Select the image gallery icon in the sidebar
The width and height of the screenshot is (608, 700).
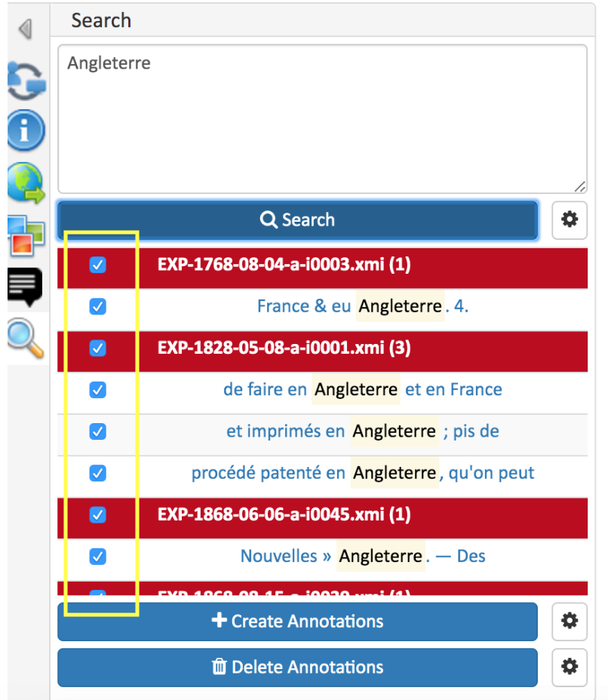[x=26, y=234]
